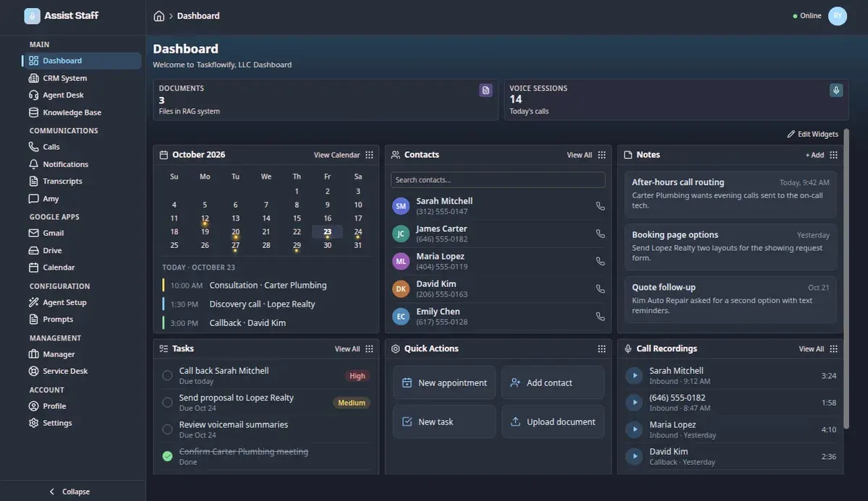Call Maria Lopez via phone icon

[x=600, y=261]
